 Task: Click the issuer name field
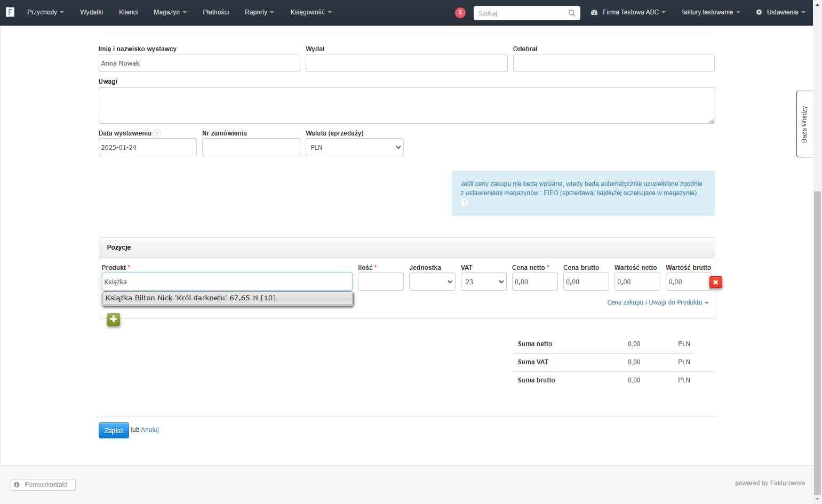click(x=199, y=63)
